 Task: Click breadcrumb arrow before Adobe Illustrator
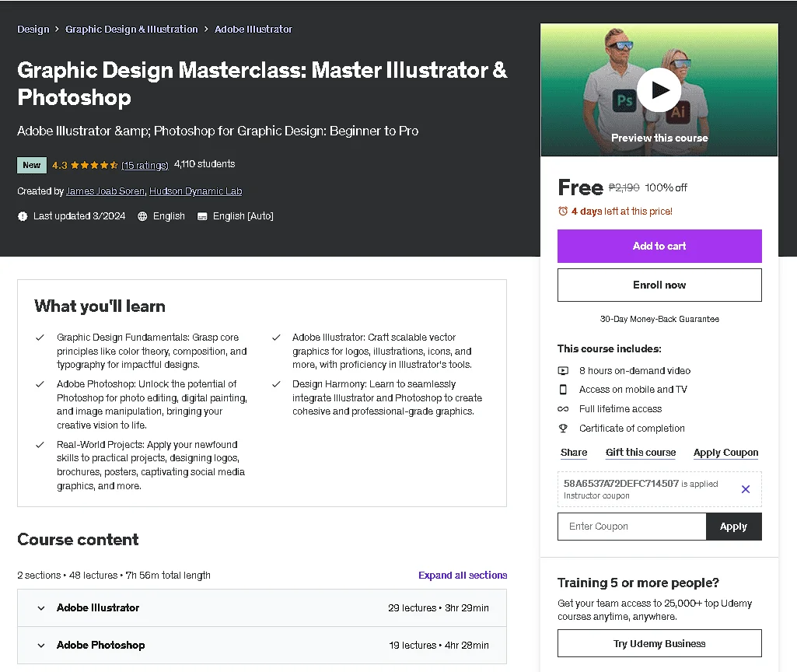tap(206, 30)
